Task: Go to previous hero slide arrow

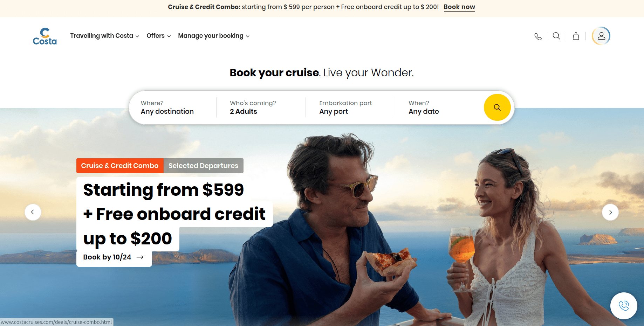Action: (x=33, y=212)
